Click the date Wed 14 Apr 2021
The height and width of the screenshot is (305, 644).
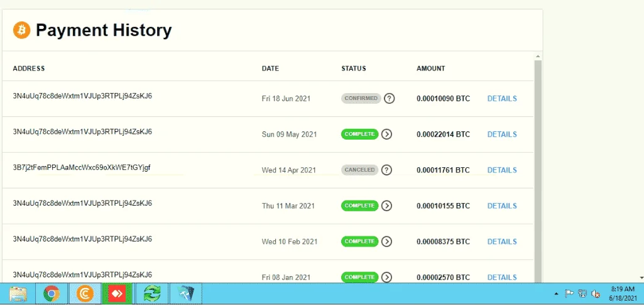tap(289, 170)
